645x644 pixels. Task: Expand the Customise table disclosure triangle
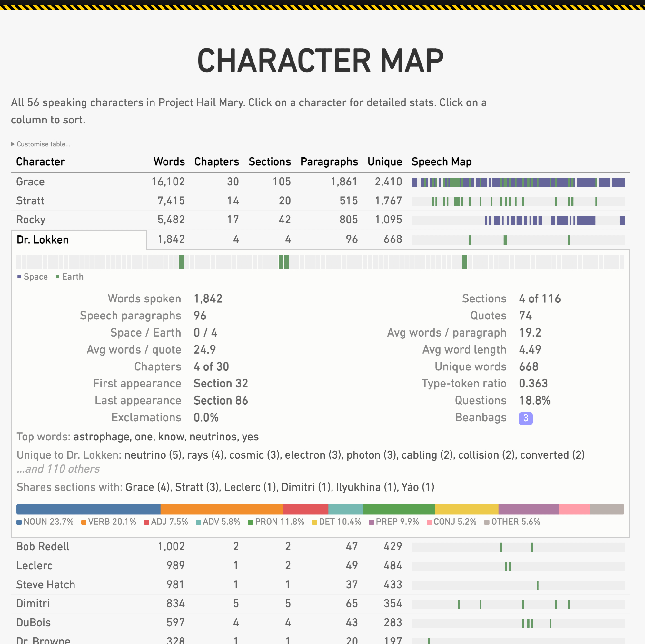pos(13,144)
